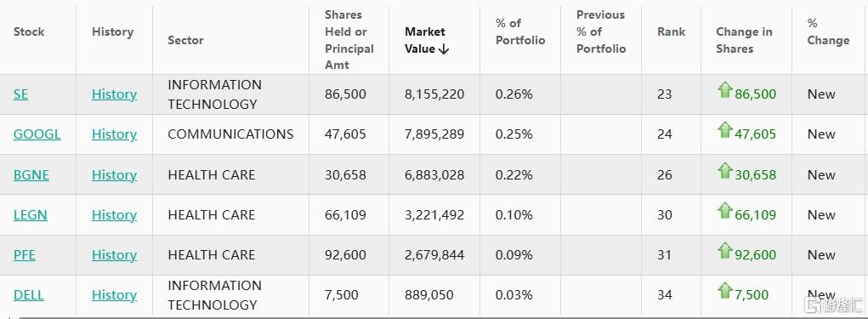
Task: Click the Market Value sort arrow
Action: point(444,49)
